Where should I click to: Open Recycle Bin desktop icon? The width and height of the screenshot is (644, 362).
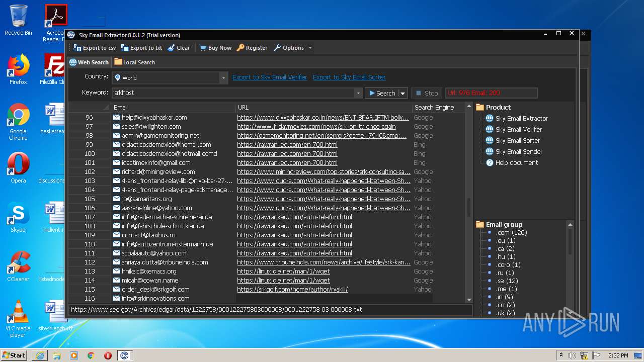[18, 20]
